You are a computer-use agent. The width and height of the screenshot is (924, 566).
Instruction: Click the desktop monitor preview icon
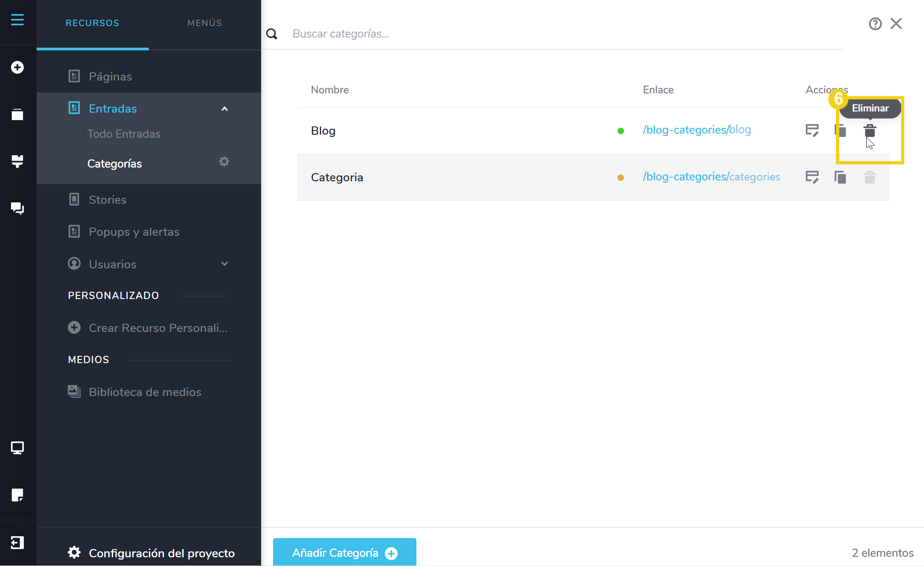pyautogui.click(x=17, y=447)
